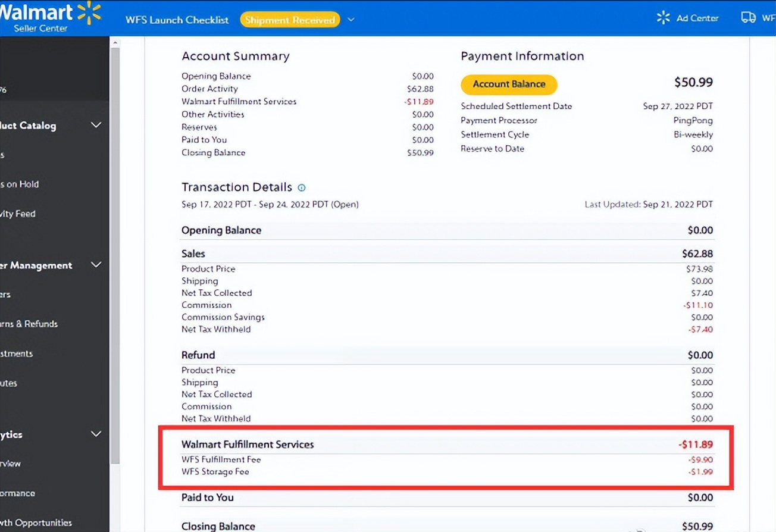Collapse the Order Management sidebar section

[96, 265]
